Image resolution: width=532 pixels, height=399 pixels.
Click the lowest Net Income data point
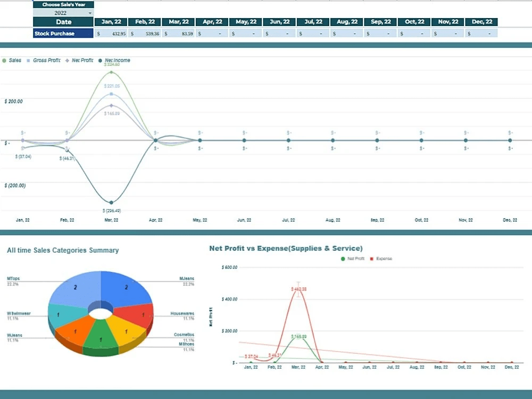[111, 202]
